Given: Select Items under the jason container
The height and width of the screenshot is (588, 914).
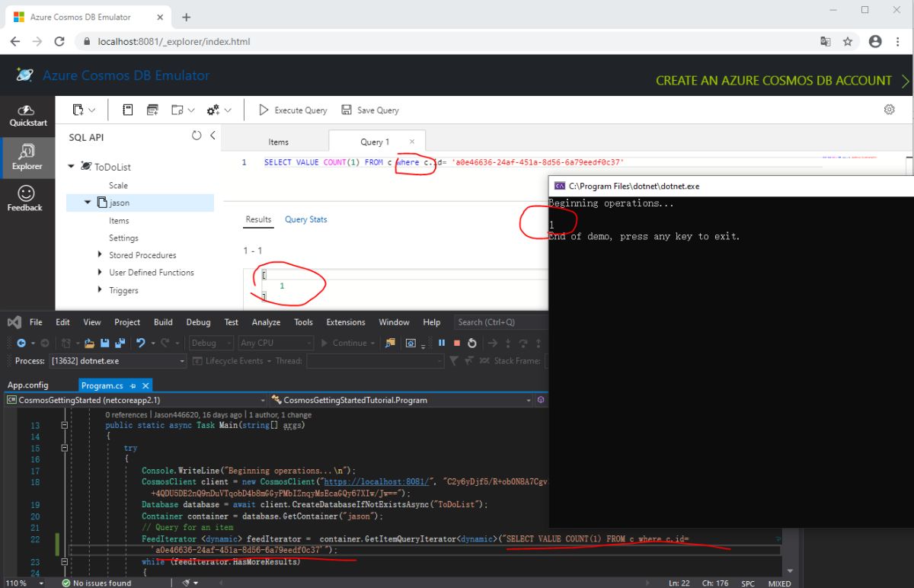Looking at the screenshot, I should pyautogui.click(x=119, y=220).
